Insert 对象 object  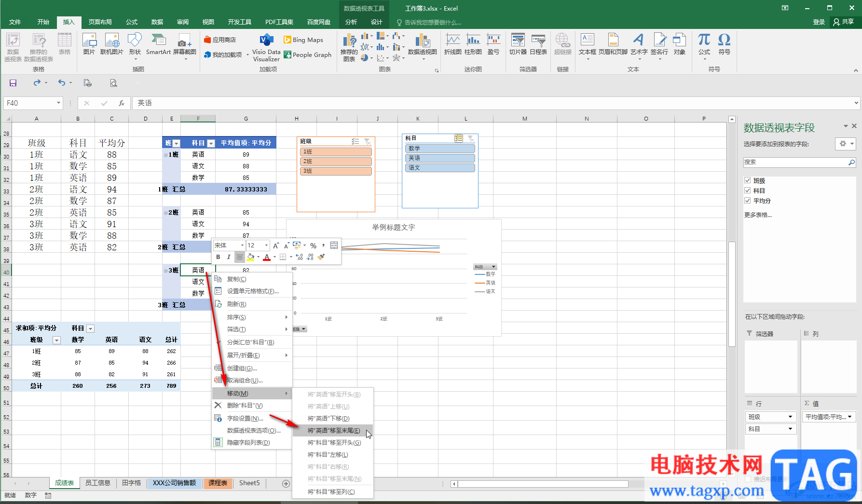679,44
